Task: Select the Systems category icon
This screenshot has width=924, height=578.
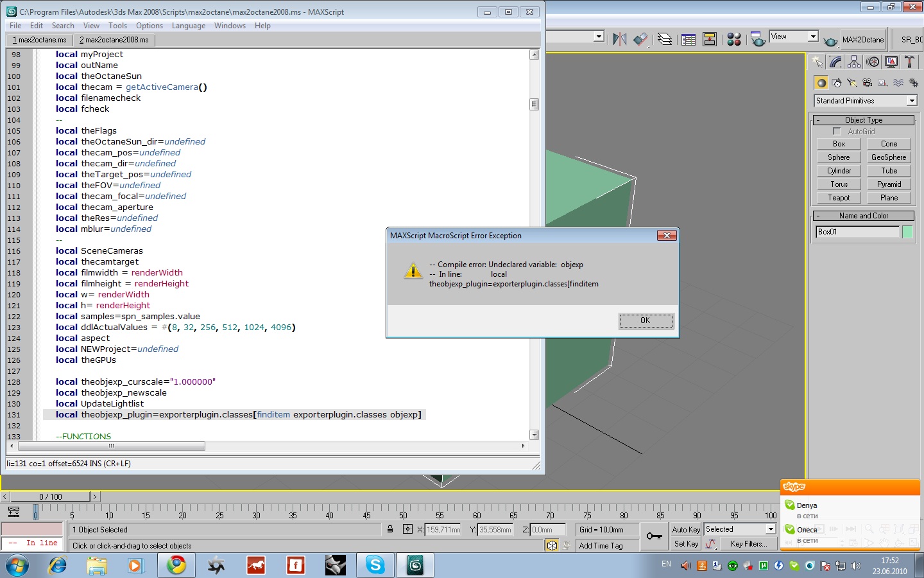Action: (913, 83)
